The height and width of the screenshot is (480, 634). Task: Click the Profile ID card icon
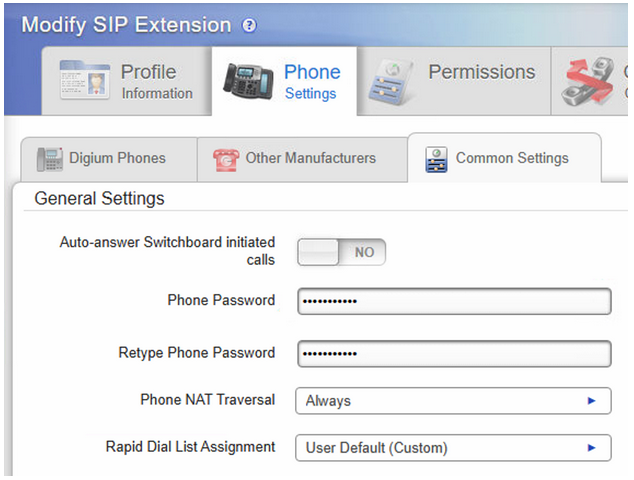[84, 81]
